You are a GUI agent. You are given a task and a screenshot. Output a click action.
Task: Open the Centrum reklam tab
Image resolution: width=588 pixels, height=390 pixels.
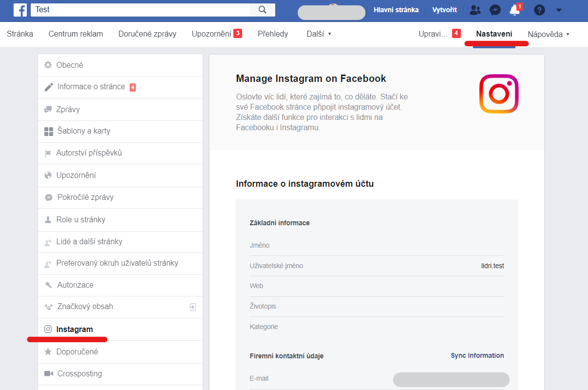tap(76, 34)
